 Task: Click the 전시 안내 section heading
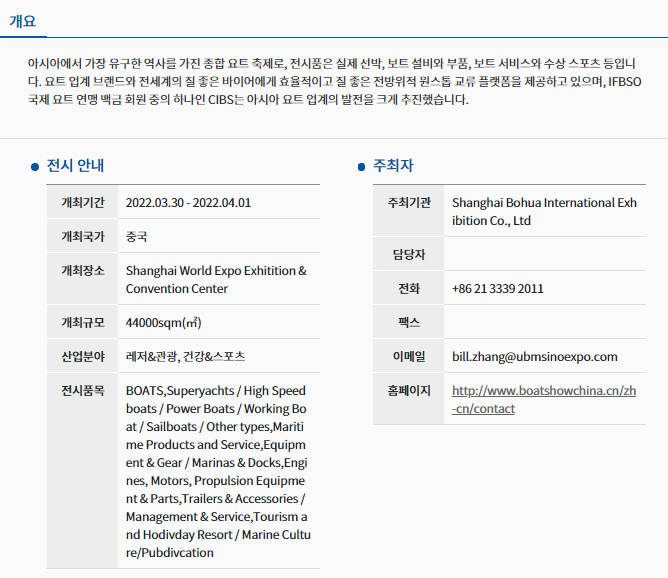coord(75,165)
